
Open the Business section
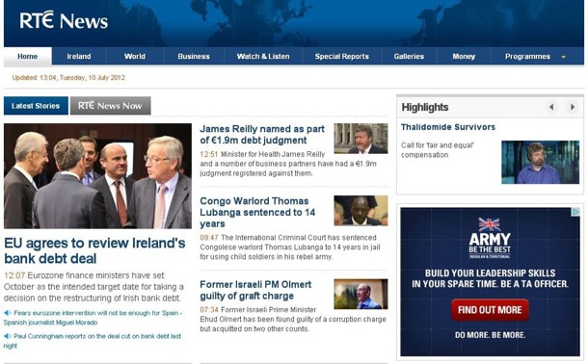tap(194, 57)
